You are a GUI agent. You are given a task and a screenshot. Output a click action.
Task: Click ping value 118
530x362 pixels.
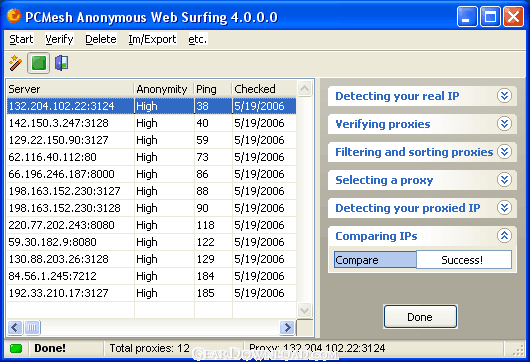click(206, 225)
